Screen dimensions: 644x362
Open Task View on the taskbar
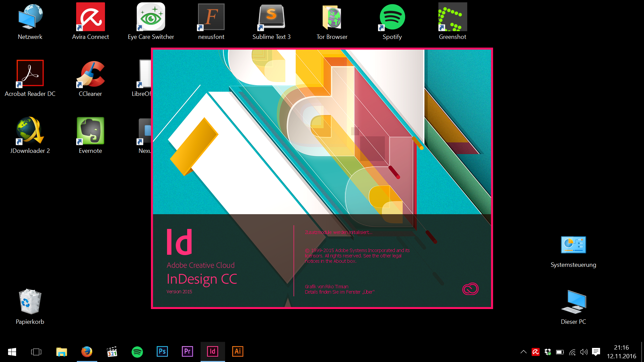click(36, 352)
